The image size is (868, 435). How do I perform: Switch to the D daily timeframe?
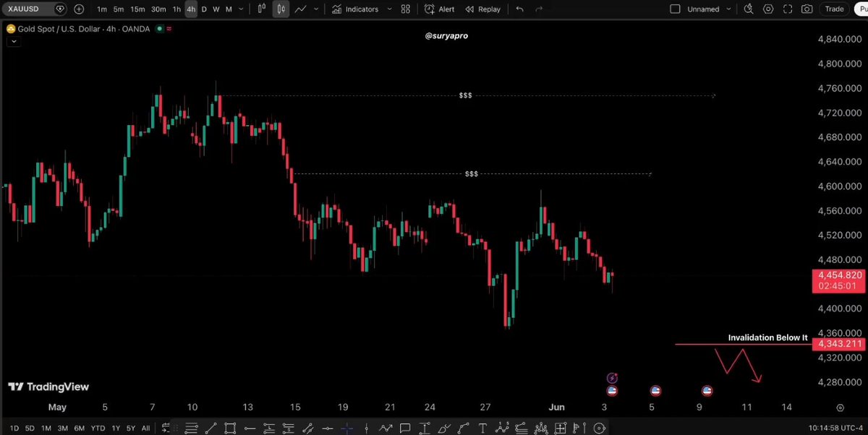click(204, 9)
